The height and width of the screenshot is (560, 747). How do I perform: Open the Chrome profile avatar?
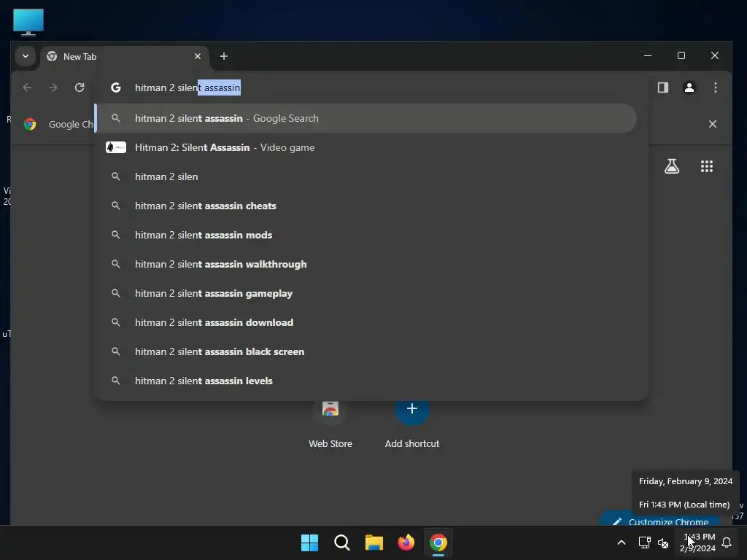689,87
